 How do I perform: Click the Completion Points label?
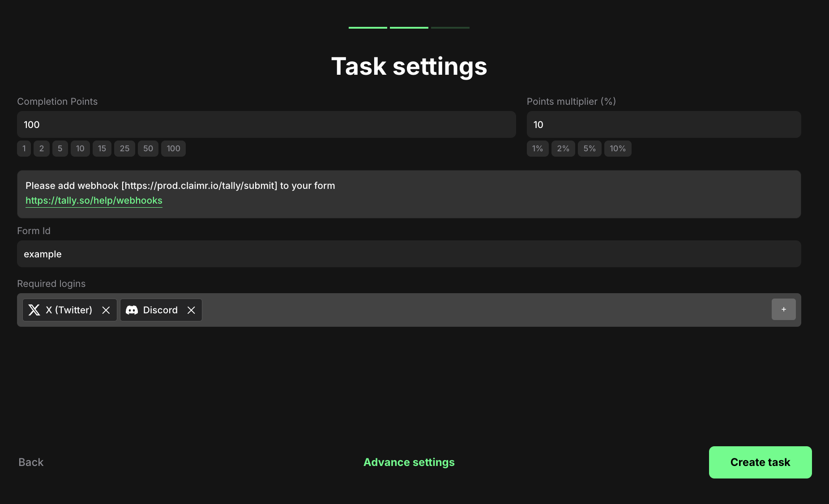click(57, 102)
